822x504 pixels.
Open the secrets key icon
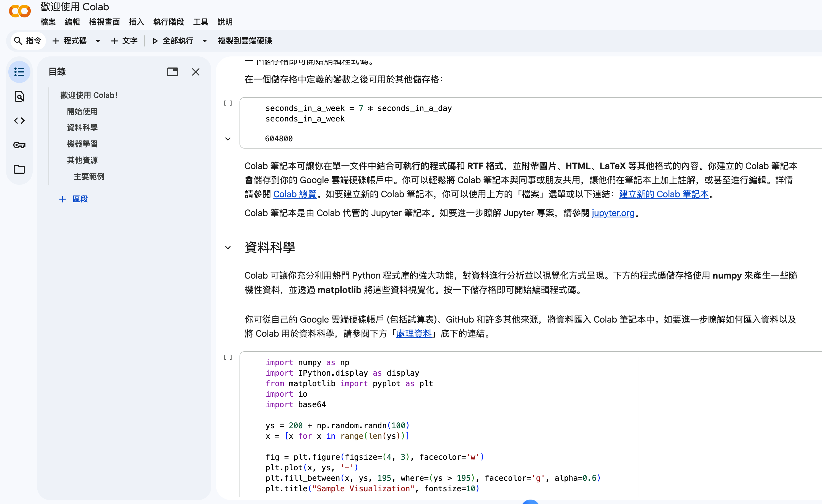[x=19, y=145]
